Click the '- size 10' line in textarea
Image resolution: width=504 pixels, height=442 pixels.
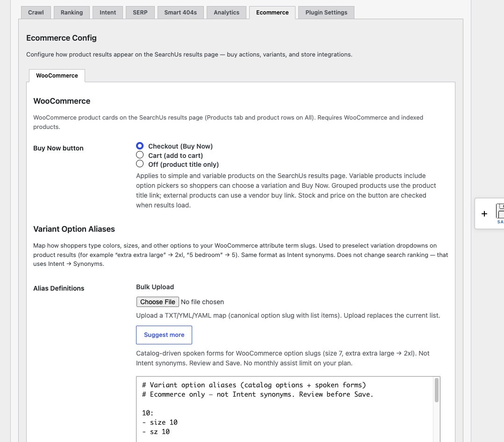(x=160, y=422)
